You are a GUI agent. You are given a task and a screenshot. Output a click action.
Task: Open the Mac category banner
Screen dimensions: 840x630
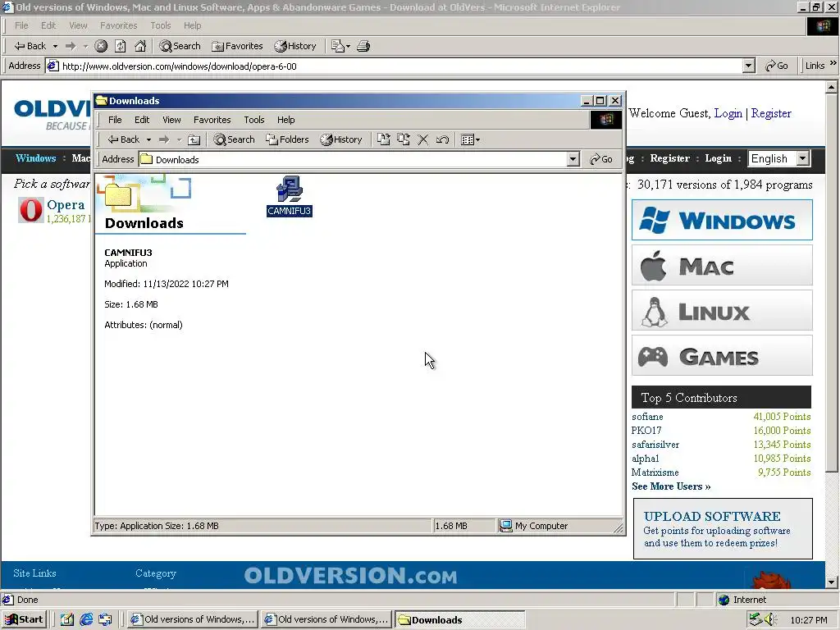click(x=722, y=265)
